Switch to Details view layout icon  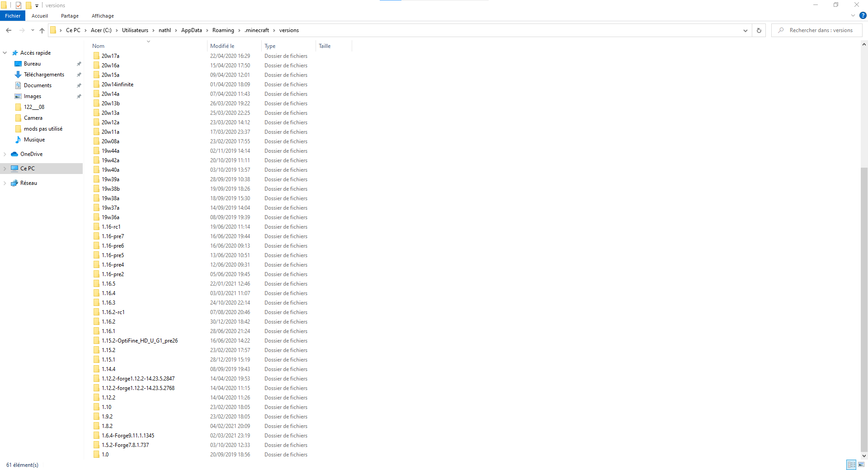[x=851, y=465]
